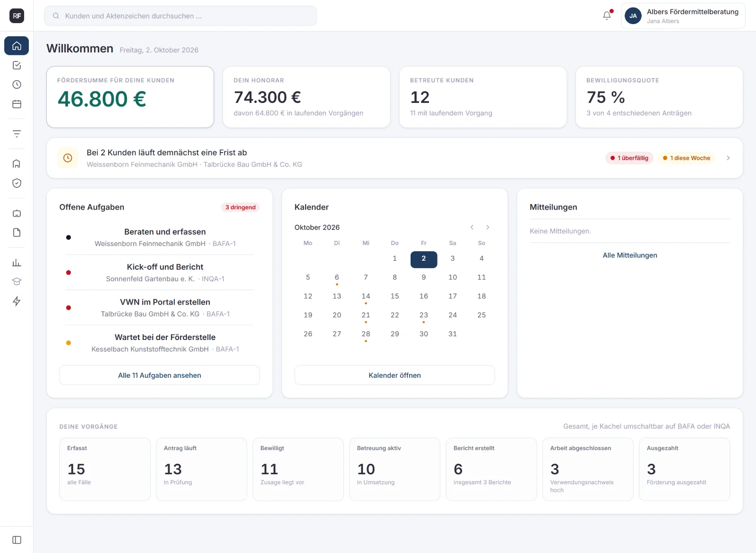Screen dimensions: 756x553
Task: Open the Bericht erstellt tile
Action: point(491,469)
